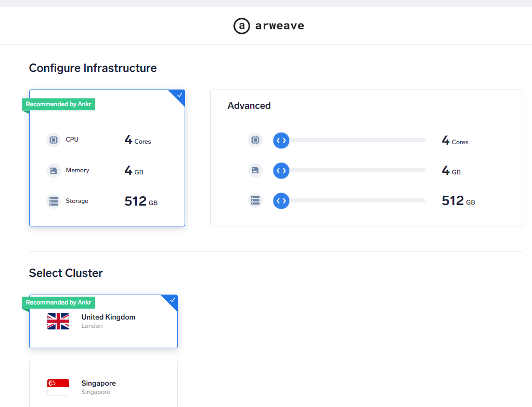The width and height of the screenshot is (532, 407).
Task: Click the Storage label in recommended card
Action: click(x=77, y=201)
